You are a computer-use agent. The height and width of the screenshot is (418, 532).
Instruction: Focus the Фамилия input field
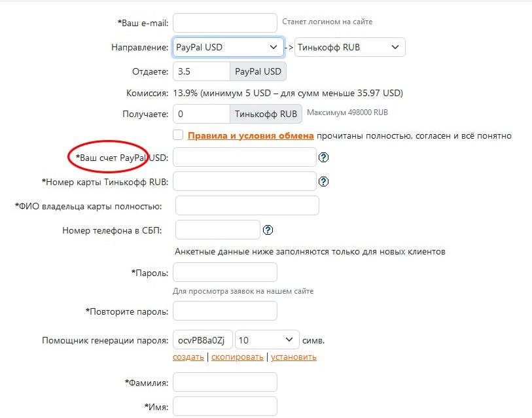point(225,382)
